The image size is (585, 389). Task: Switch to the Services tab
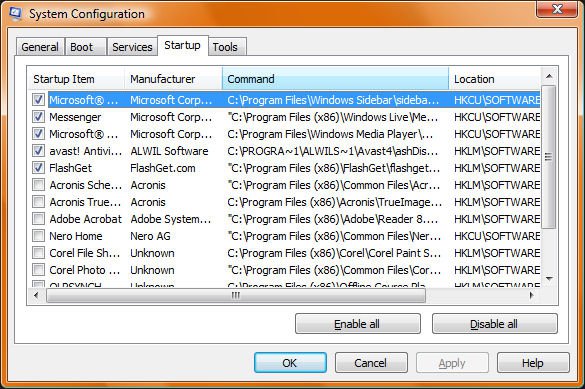[x=132, y=47]
